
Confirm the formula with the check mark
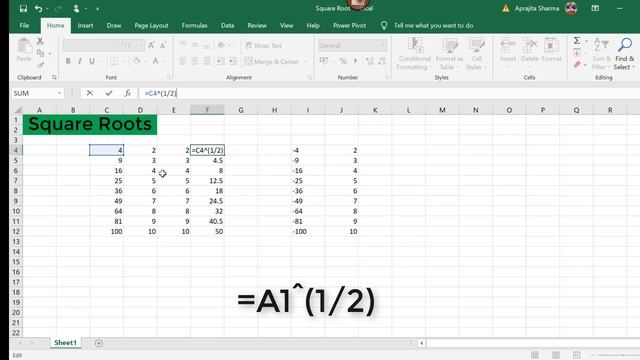(x=109, y=93)
